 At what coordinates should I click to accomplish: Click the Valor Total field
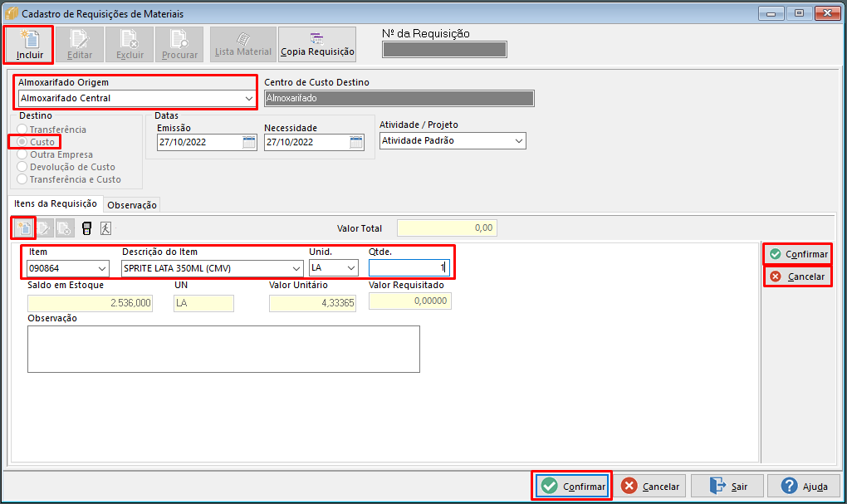click(x=447, y=228)
